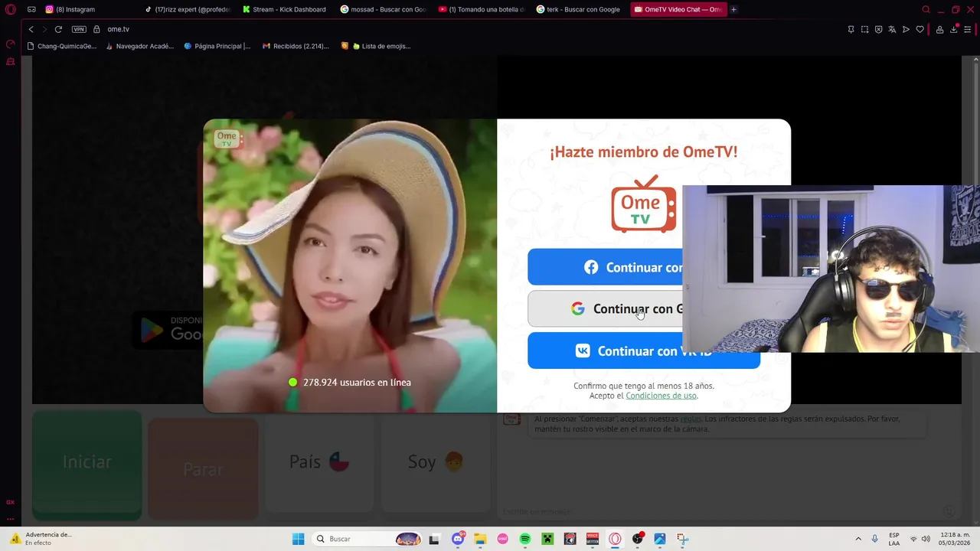Screen dimensions: 980x551
Task: Switch to the Stream - Kick Dashboard tab
Action: pos(286,9)
